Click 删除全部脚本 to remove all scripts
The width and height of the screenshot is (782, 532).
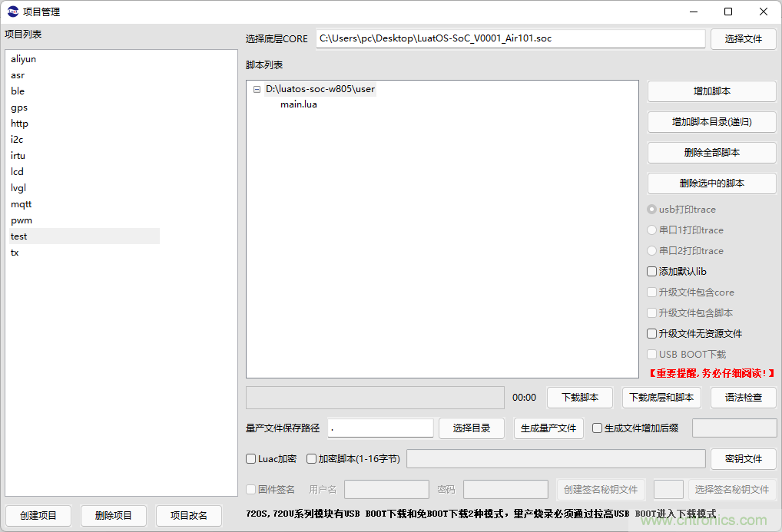pos(711,153)
